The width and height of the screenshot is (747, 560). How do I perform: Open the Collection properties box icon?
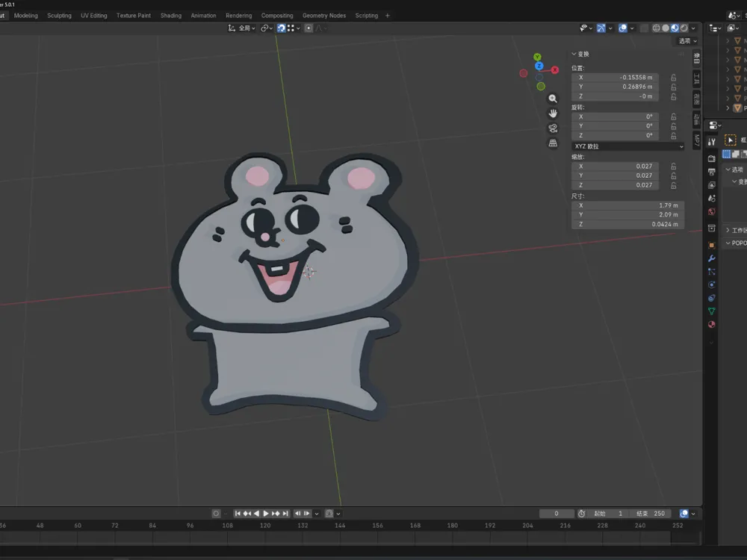click(712, 228)
